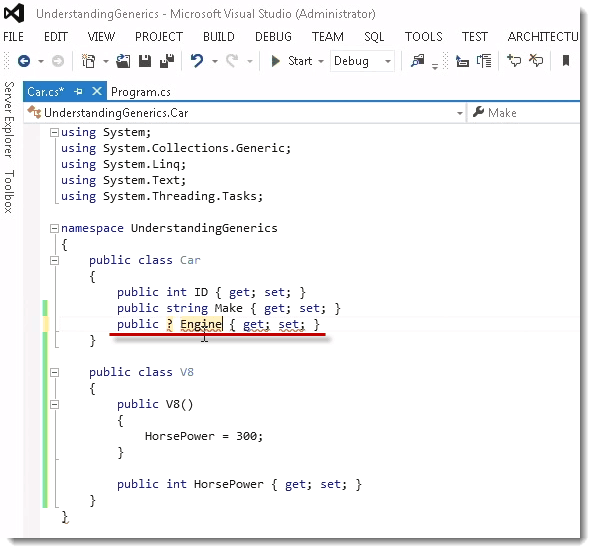The image size is (595, 553).
Task: Click the bookmark icon in the toolbar
Action: tap(566, 60)
